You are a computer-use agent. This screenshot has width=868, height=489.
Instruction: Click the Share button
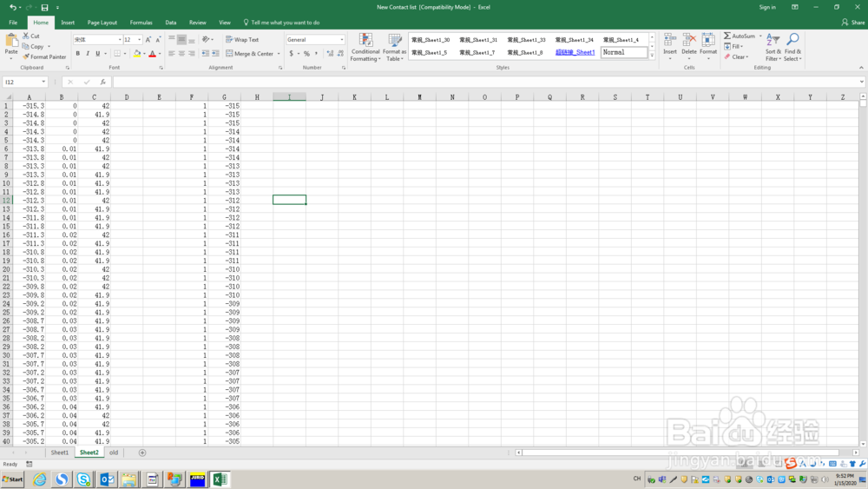pos(853,23)
